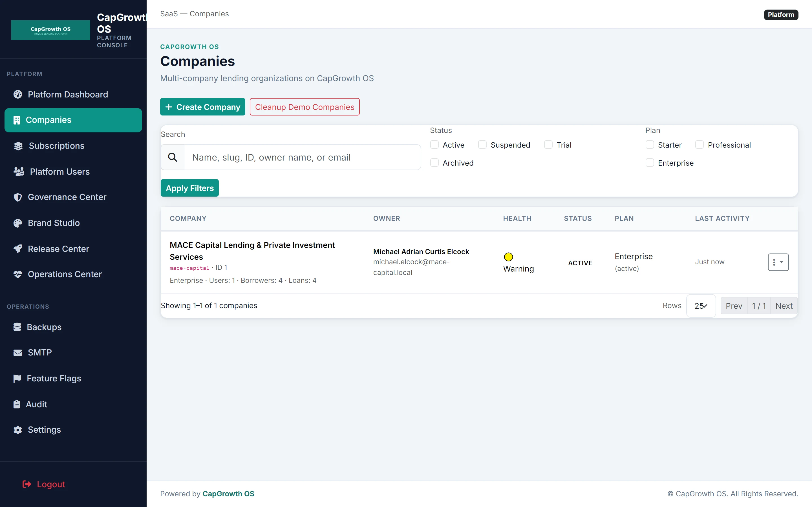The width and height of the screenshot is (812, 507).
Task: Check the Active status filter
Action: point(434,145)
